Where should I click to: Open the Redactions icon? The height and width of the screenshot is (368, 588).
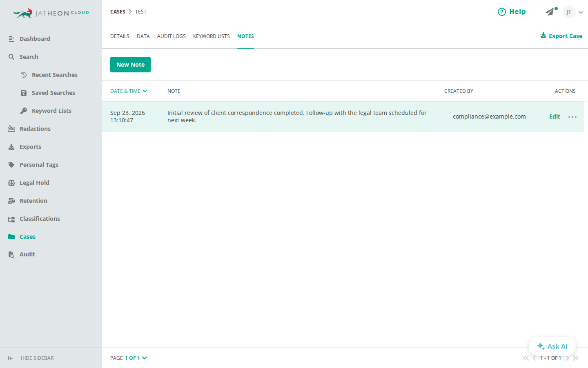[11, 129]
